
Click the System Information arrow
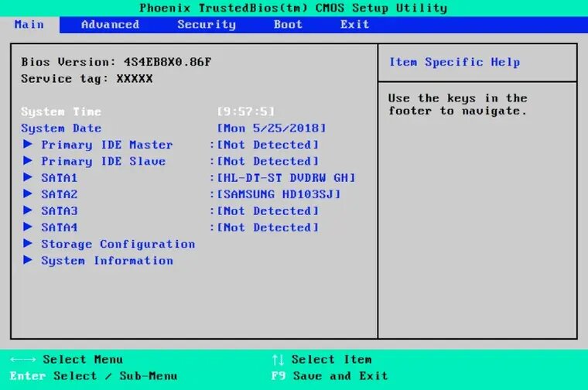pyautogui.click(x=27, y=260)
